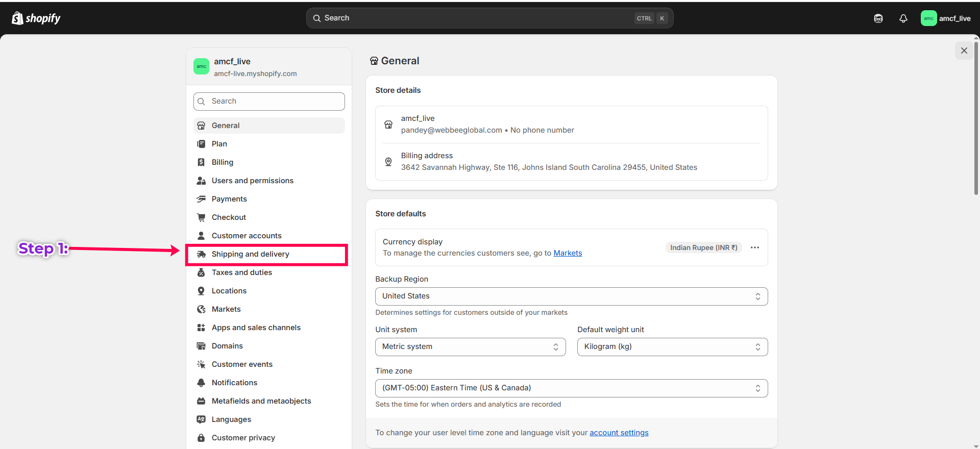Click the three-dot currency display menu

[x=754, y=247]
